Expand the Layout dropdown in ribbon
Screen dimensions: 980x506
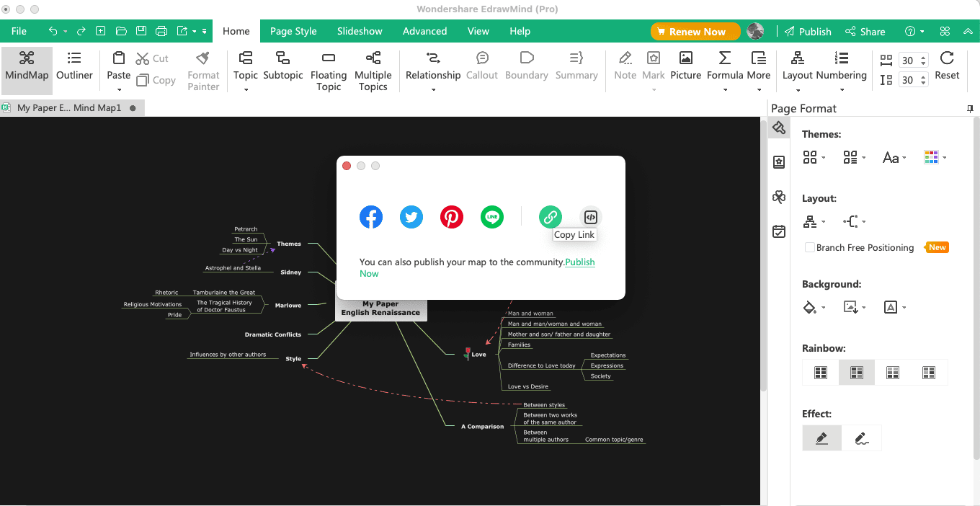(x=798, y=71)
